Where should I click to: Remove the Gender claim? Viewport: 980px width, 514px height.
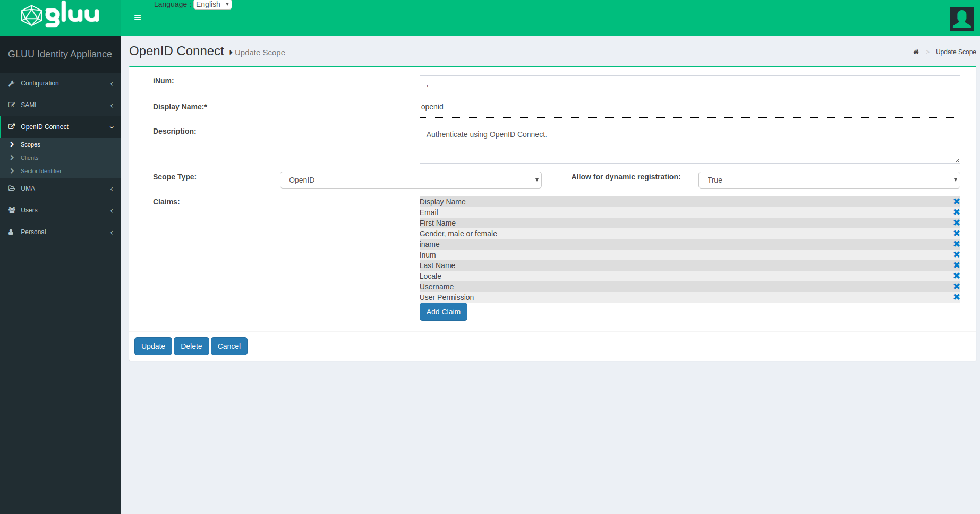click(956, 234)
